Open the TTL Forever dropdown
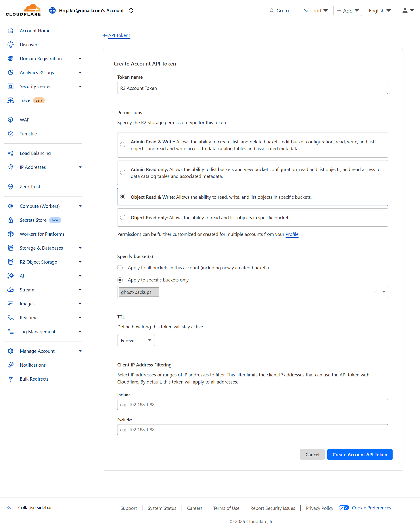This screenshot has height=530, width=420. pyautogui.click(x=136, y=340)
